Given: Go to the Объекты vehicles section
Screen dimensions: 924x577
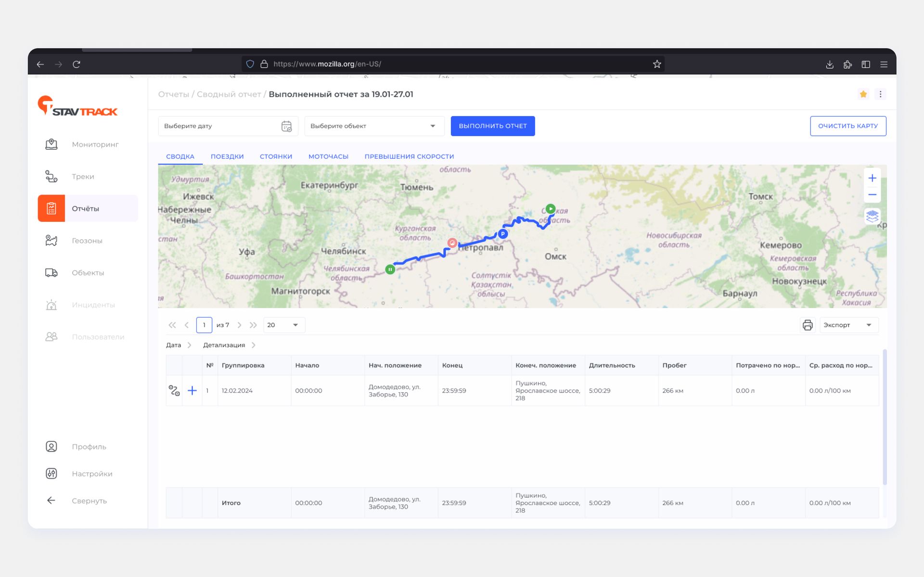Looking at the screenshot, I should coord(87,273).
